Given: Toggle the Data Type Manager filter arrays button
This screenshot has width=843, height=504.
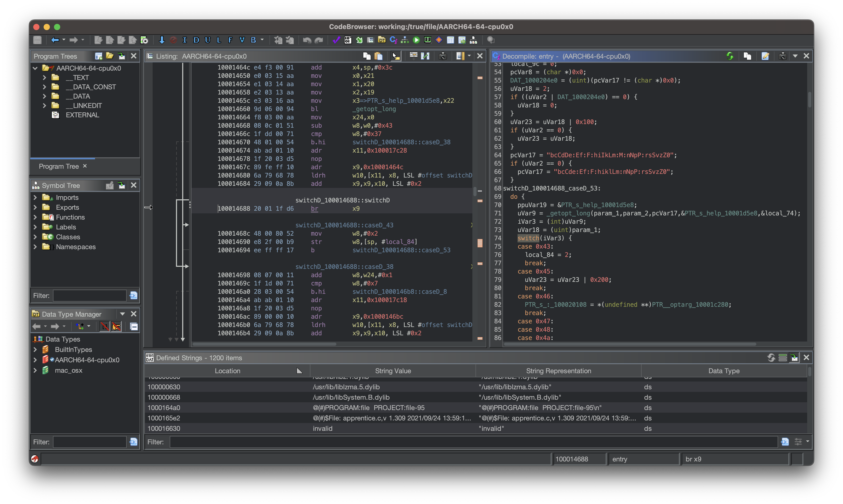Looking at the screenshot, I should (x=105, y=326).
